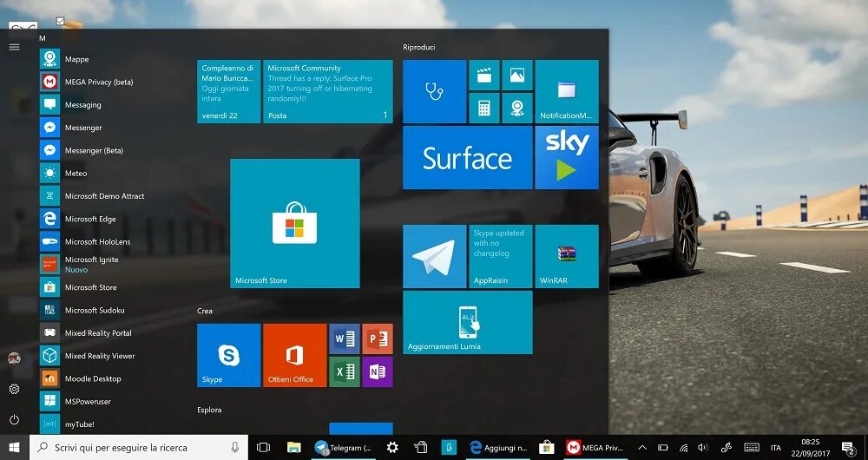This screenshot has height=460, width=868.
Task: Show hidden tray icons with the chevron
Action: tap(642, 447)
